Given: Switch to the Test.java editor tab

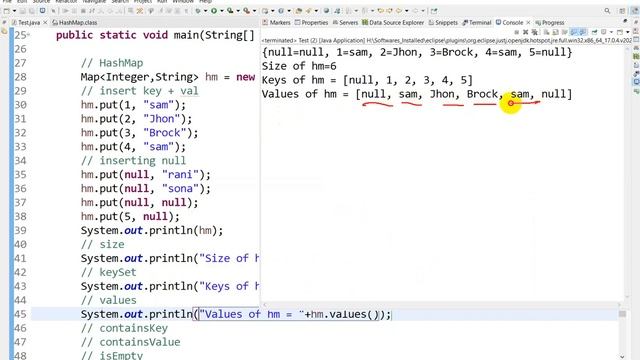Looking at the screenshot, I should [26, 22].
